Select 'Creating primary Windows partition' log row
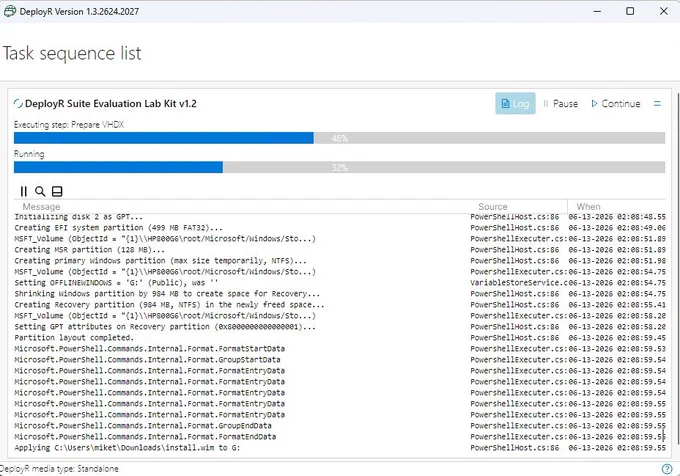Image resolution: width=680 pixels, height=476 pixels. [340, 261]
